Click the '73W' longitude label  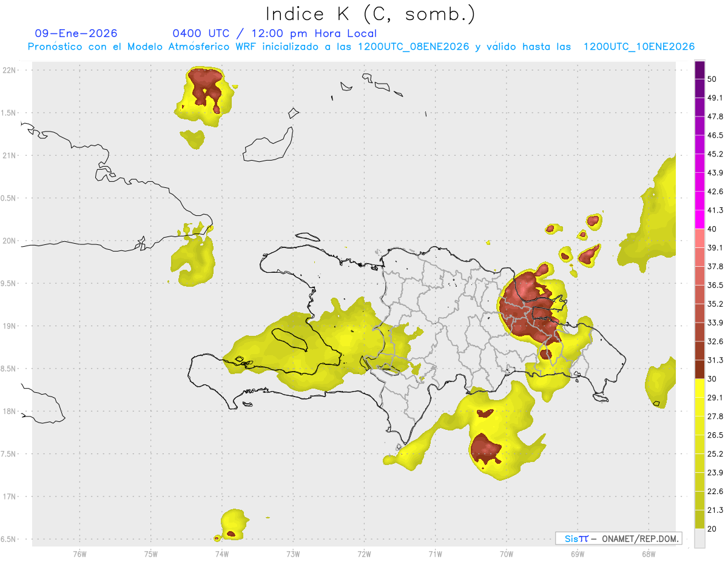pyautogui.click(x=293, y=554)
